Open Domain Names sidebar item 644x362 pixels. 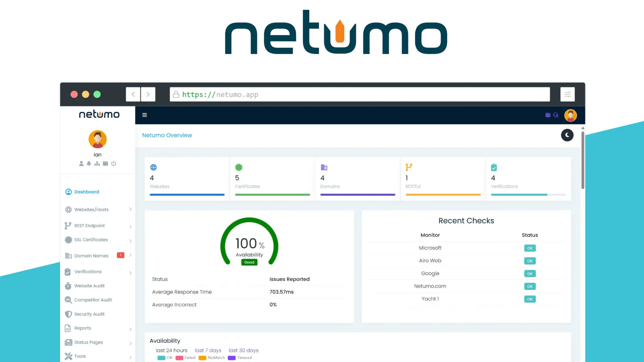pos(91,256)
